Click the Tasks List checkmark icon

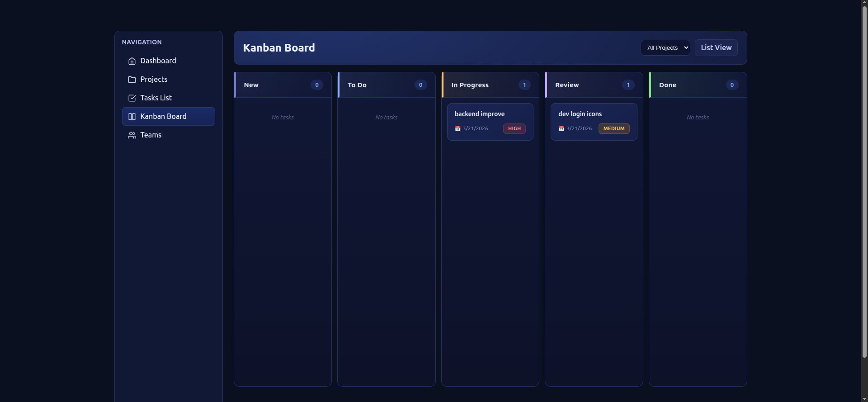132,98
